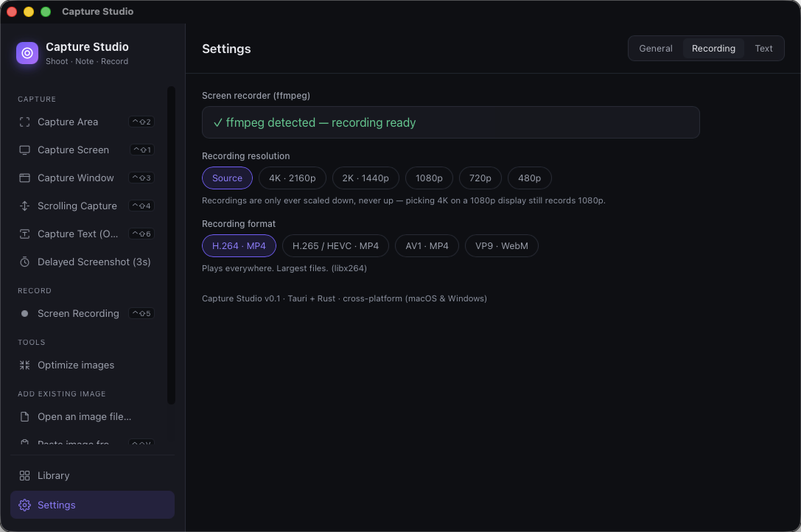The width and height of the screenshot is (801, 532).
Task: Select 2K · 1440p resolution
Action: coord(365,178)
